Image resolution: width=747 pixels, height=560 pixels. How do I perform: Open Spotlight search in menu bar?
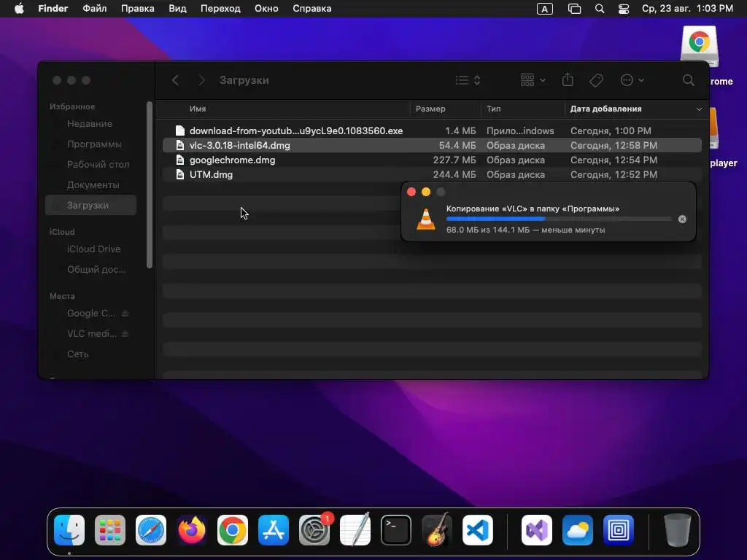[600, 9]
